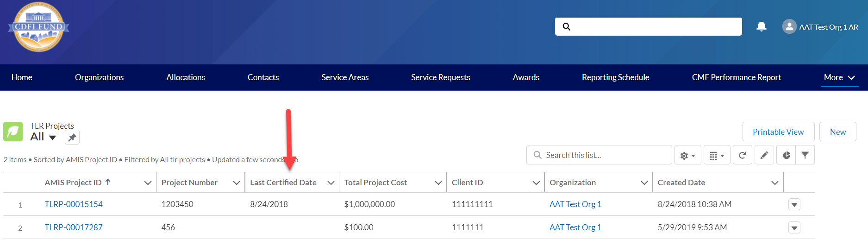Viewport: 868px width, 252px height.
Task: Show charts panel icon
Action: coord(786,156)
